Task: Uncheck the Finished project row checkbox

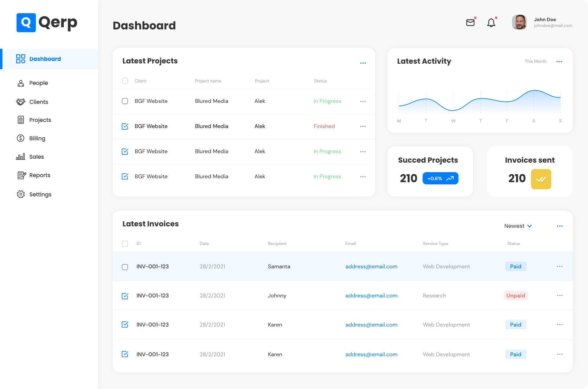Action: pos(125,126)
